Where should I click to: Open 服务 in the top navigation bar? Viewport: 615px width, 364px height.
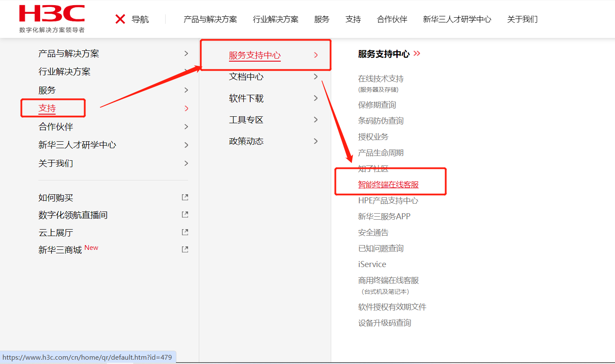click(x=322, y=19)
